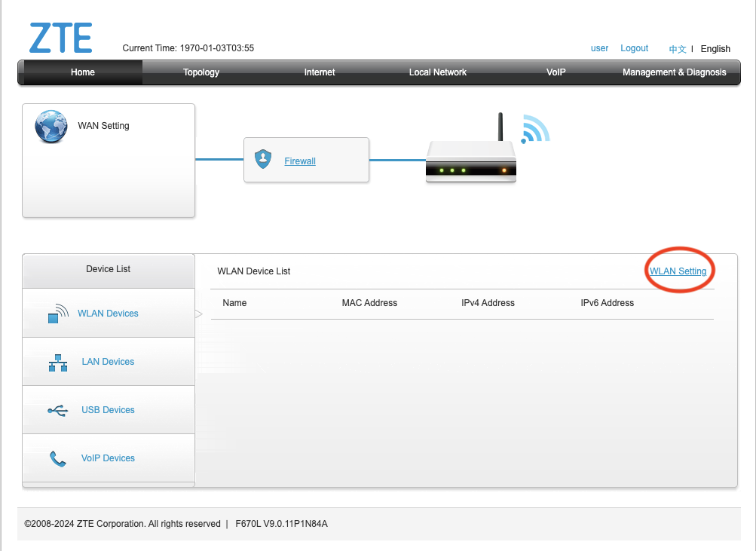Open the Internet tab
This screenshot has width=756, height=551.
[319, 72]
